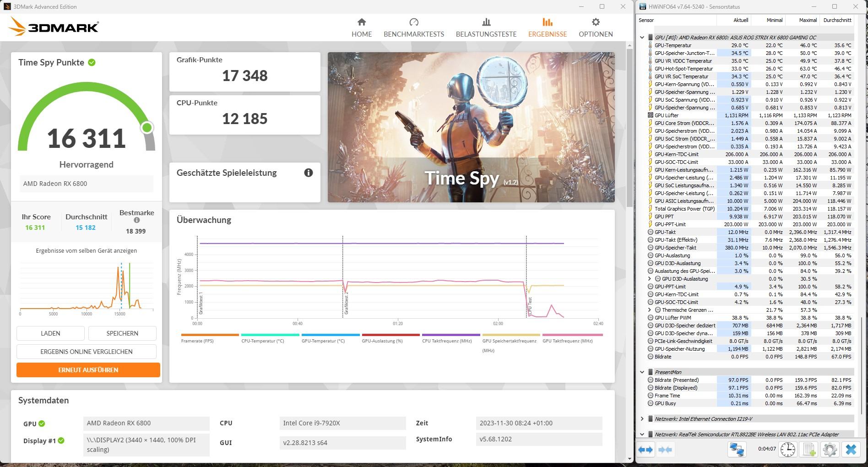Click the Maximal column header
This screenshot has height=467, width=868.
click(803, 20)
